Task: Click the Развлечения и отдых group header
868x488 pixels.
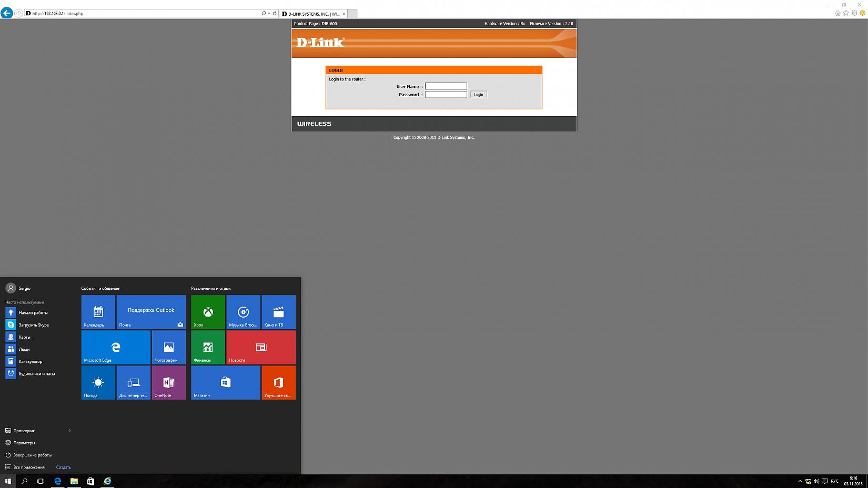Action: [211, 288]
